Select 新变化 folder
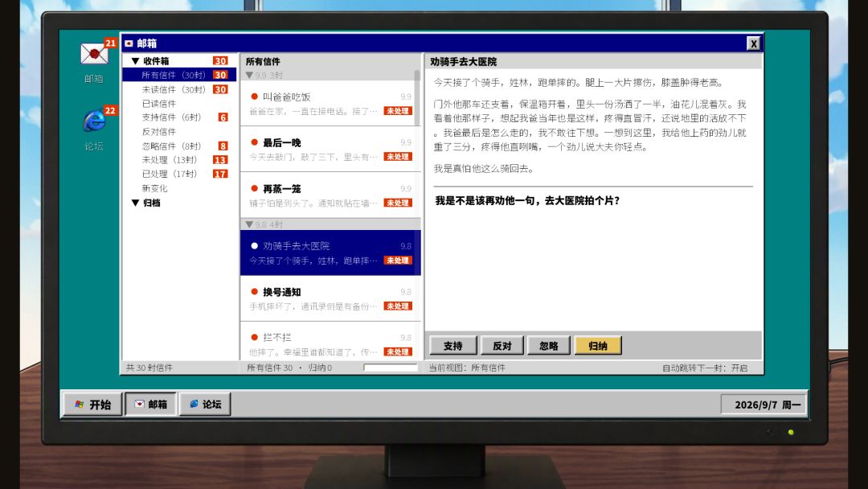The width and height of the screenshot is (868, 489). [x=179, y=188]
